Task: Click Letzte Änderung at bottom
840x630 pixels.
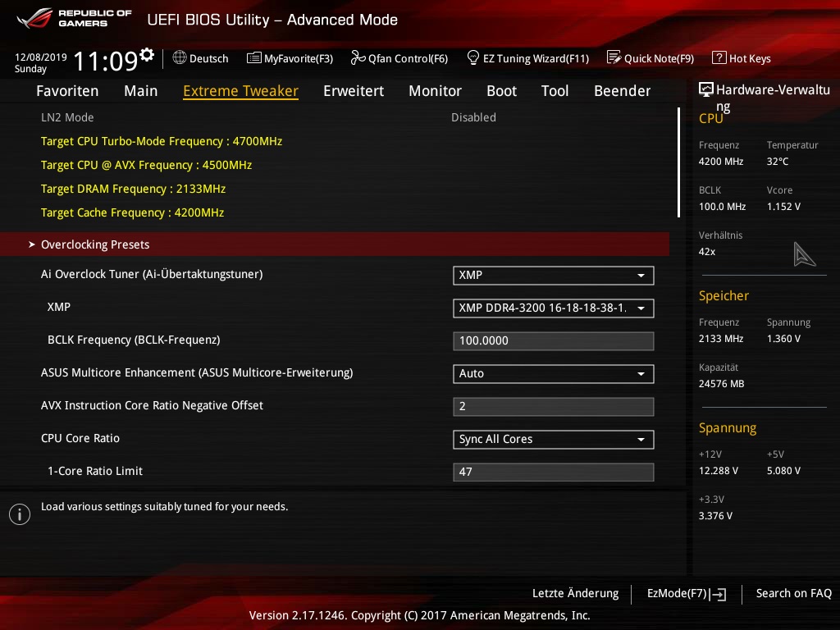Action: pyautogui.click(x=575, y=594)
